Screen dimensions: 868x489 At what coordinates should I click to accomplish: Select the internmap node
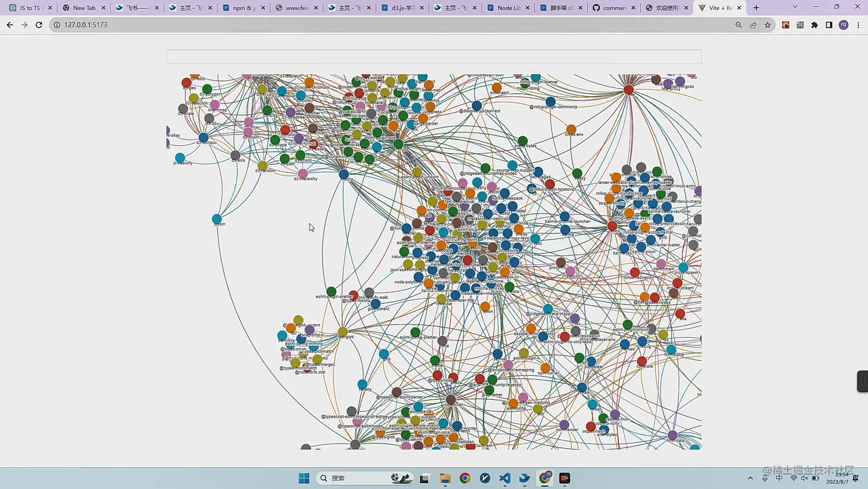point(215,105)
